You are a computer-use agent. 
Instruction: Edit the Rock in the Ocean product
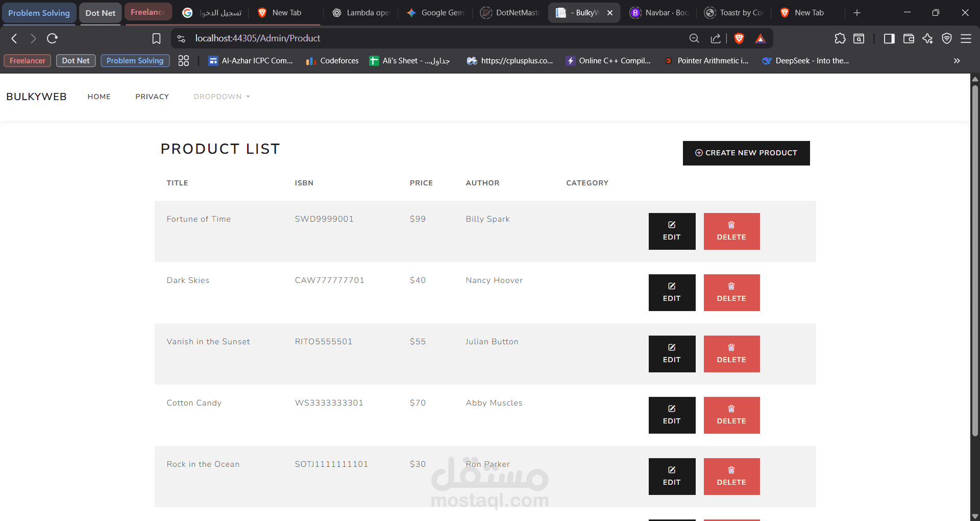point(672,477)
